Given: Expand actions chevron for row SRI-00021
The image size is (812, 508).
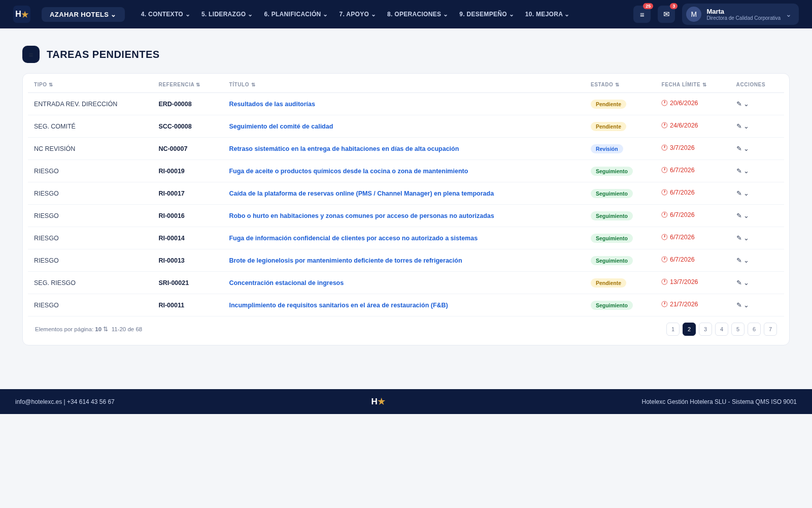Looking at the screenshot, I should (746, 283).
